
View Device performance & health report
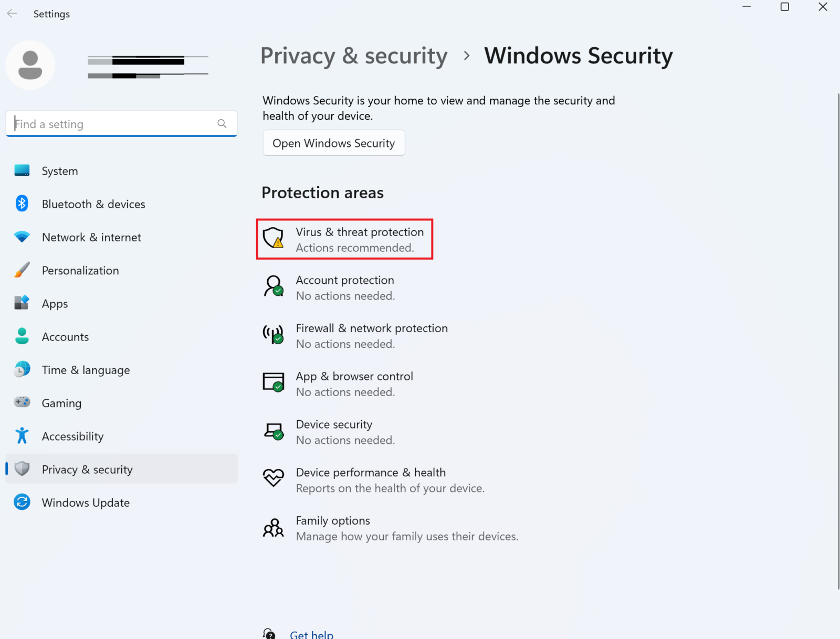[371, 480]
